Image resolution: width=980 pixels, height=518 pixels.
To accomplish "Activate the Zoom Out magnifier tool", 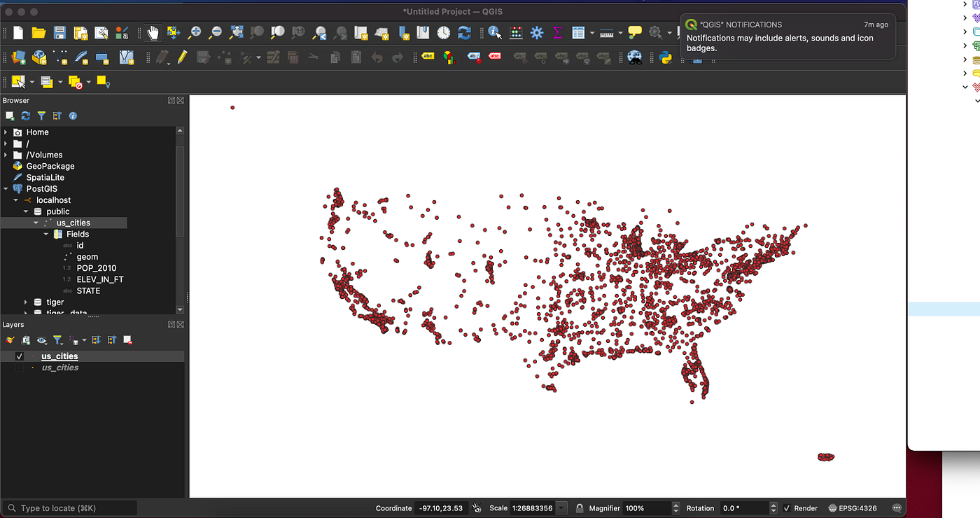I will (216, 33).
